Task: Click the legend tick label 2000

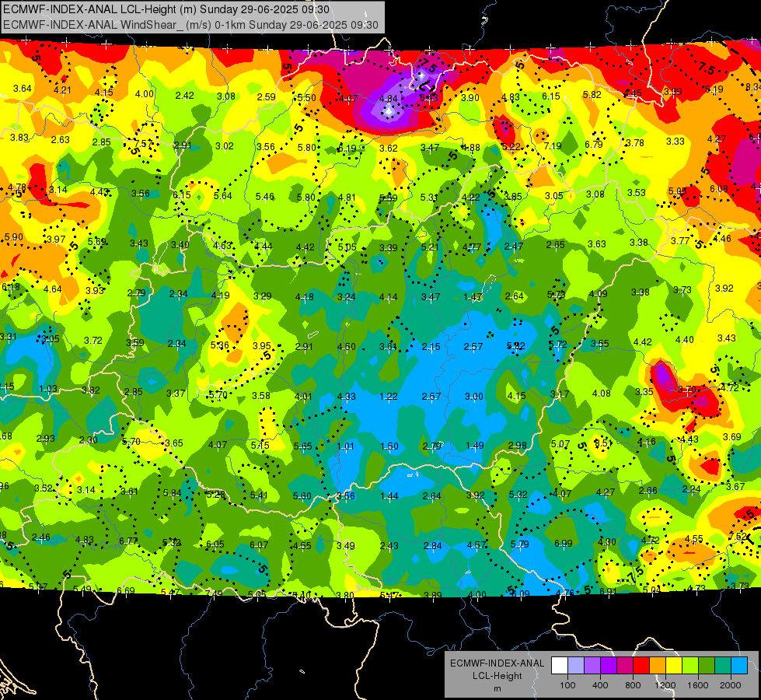Action: (x=731, y=685)
